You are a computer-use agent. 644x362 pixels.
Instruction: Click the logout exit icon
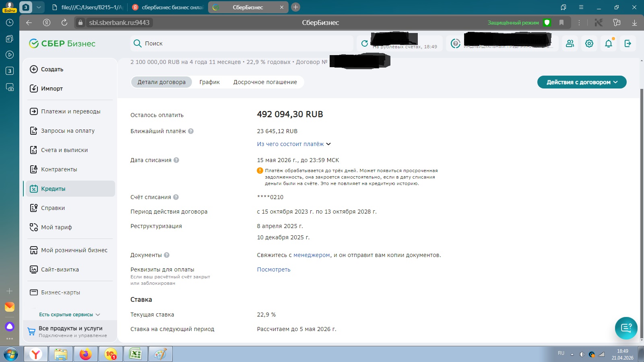tap(627, 43)
